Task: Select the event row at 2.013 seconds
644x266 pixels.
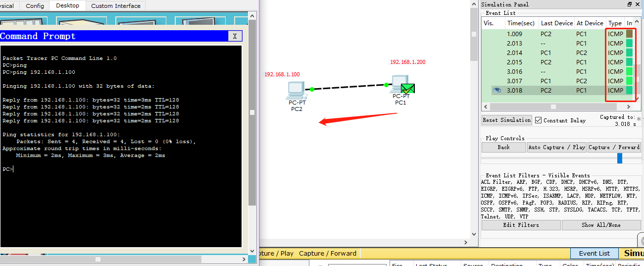Action: pos(558,43)
